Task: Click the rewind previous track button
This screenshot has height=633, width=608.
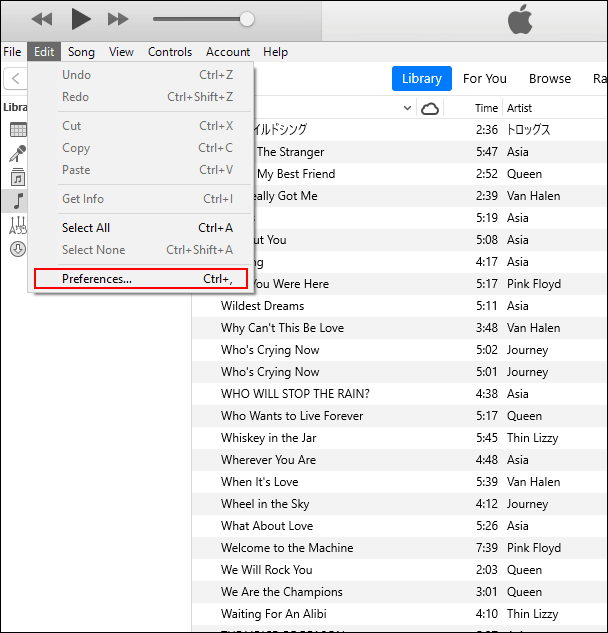Action: 42,19
